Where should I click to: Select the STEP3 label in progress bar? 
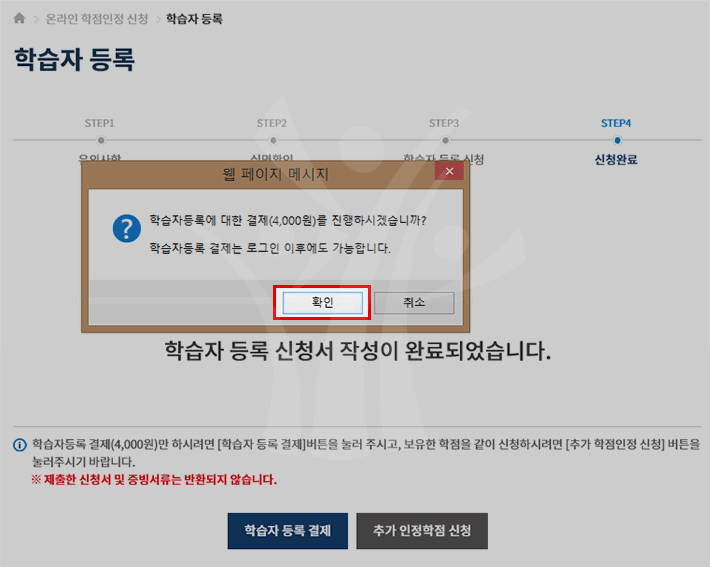[444, 123]
